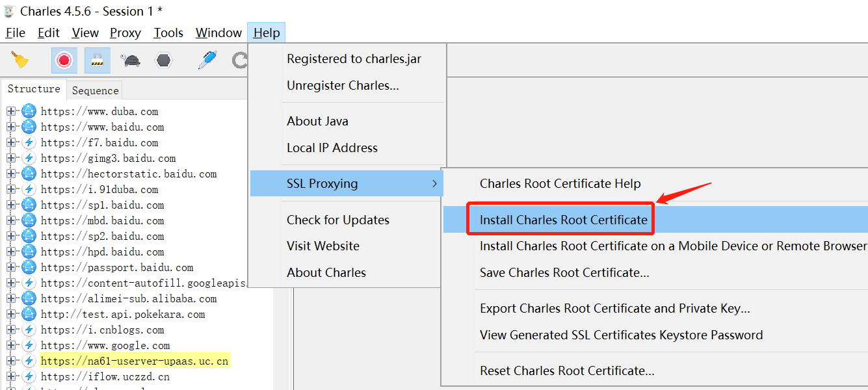Choose Install Certificate on Mobile Device or Remote Browser
The height and width of the screenshot is (390, 868).
point(673,246)
